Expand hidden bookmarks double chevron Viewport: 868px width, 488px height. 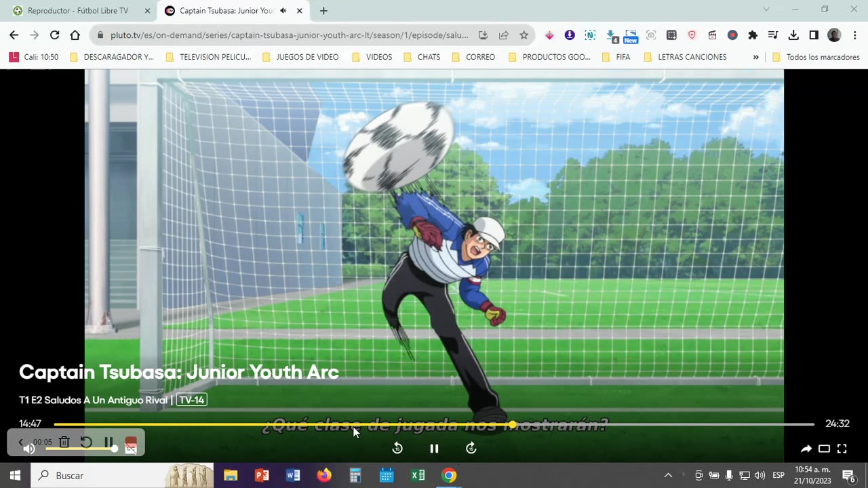(755, 57)
